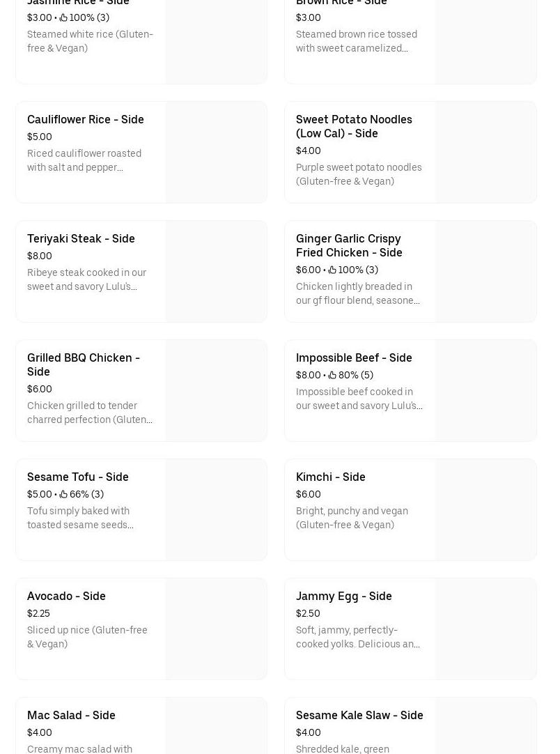560x754 pixels.
Task: Click the $5.00 price under Cauliflower Rice
Action: pyautogui.click(x=39, y=137)
